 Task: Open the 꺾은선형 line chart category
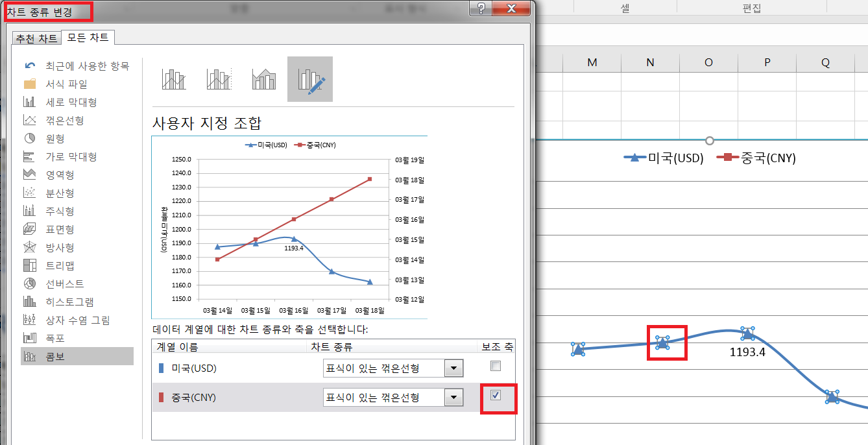coord(64,121)
